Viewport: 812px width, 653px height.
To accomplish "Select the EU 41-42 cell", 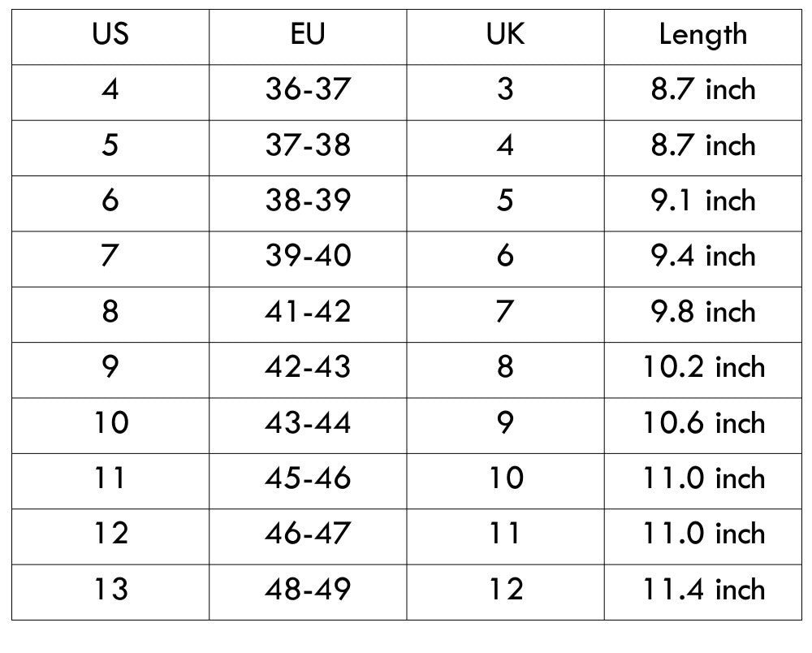I will [x=308, y=315].
